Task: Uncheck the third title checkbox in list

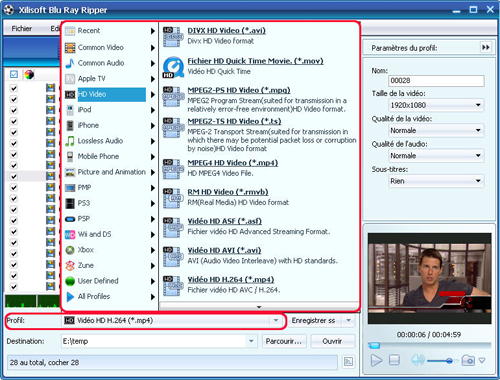Action: point(14,110)
